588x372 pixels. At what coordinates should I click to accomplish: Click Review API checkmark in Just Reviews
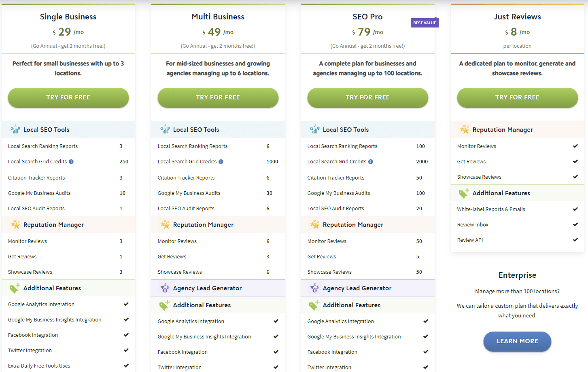575,240
